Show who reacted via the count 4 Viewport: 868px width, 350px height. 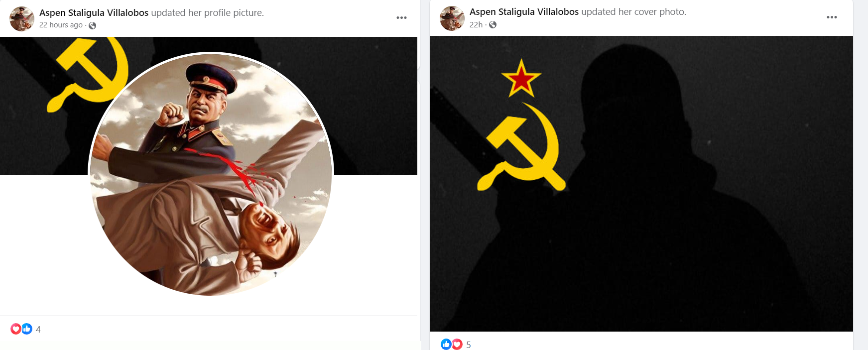click(38, 329)
